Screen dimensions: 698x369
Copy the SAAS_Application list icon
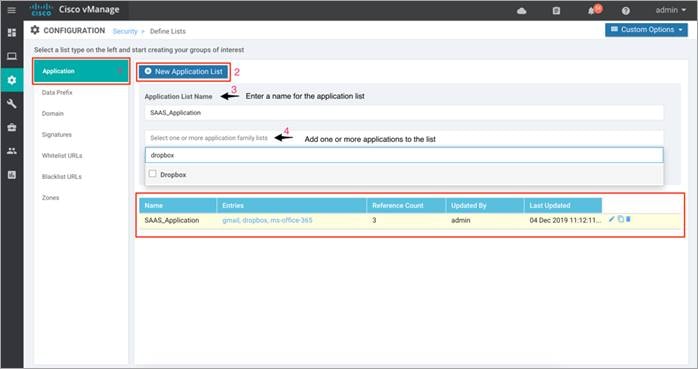click(x=621, y=219)
